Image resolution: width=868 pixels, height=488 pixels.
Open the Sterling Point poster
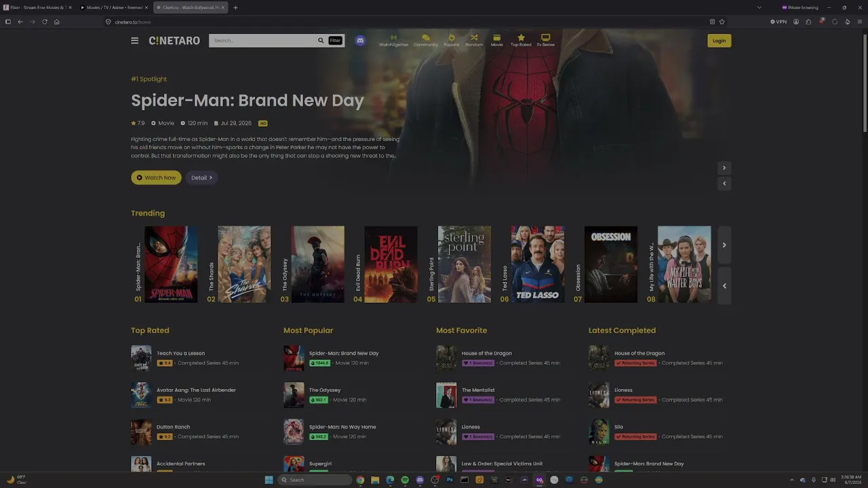465,264
